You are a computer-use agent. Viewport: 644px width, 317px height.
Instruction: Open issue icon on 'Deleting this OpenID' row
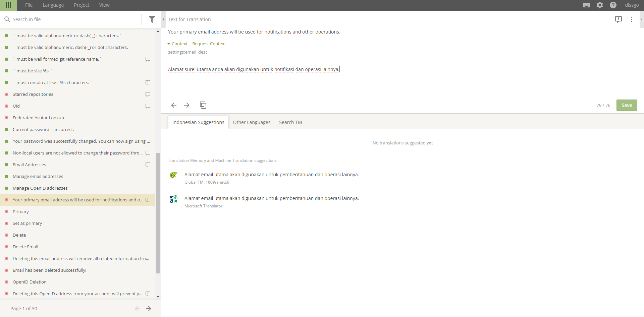(x=148, y=294)
